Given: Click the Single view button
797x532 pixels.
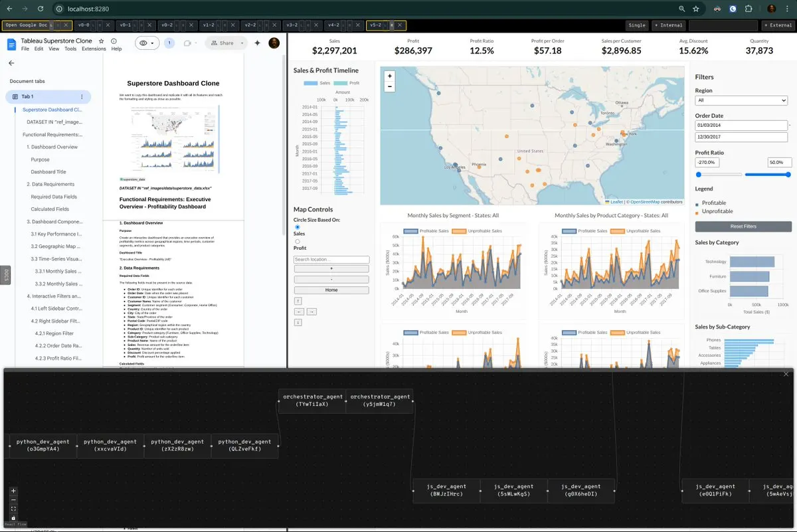Looking at the screenshot, I should 637,25.
